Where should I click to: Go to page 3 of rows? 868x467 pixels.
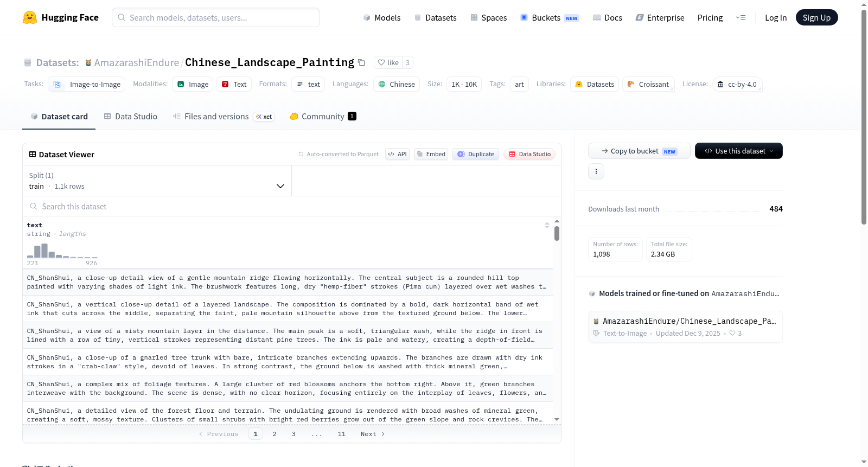pyautogui.click(x=293, y=434)
